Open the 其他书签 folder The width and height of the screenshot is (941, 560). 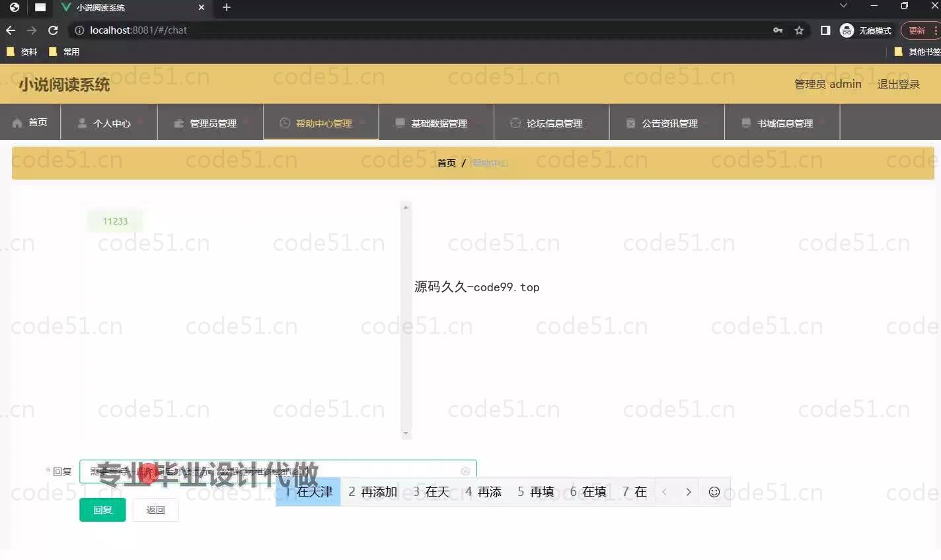click(x=917, y=52)
